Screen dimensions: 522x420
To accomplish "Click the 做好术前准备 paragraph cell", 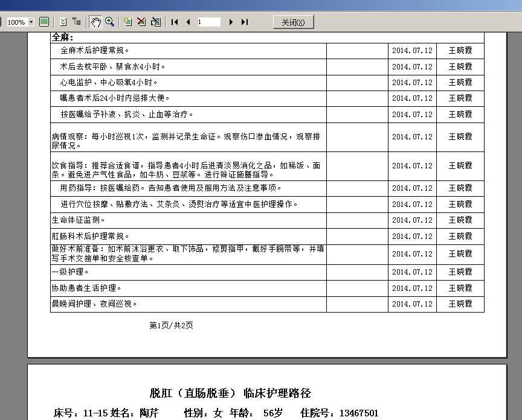I will pos(188,255).
